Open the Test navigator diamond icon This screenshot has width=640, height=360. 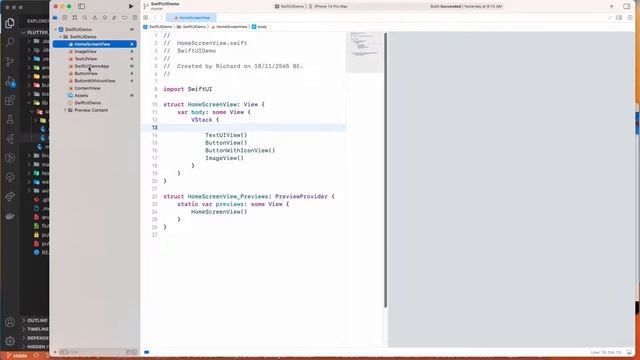(105, 18)
